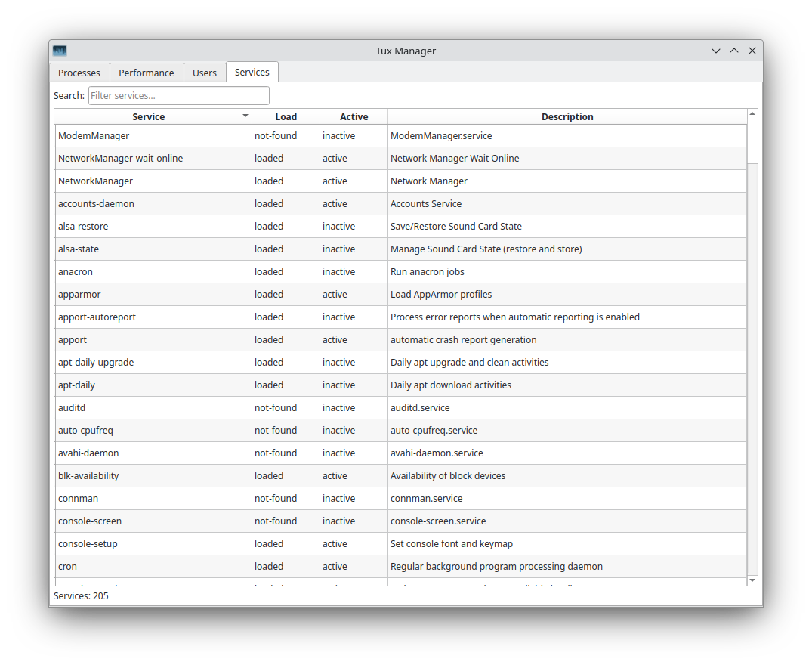Click Load AppArmor profiles description

567,295
